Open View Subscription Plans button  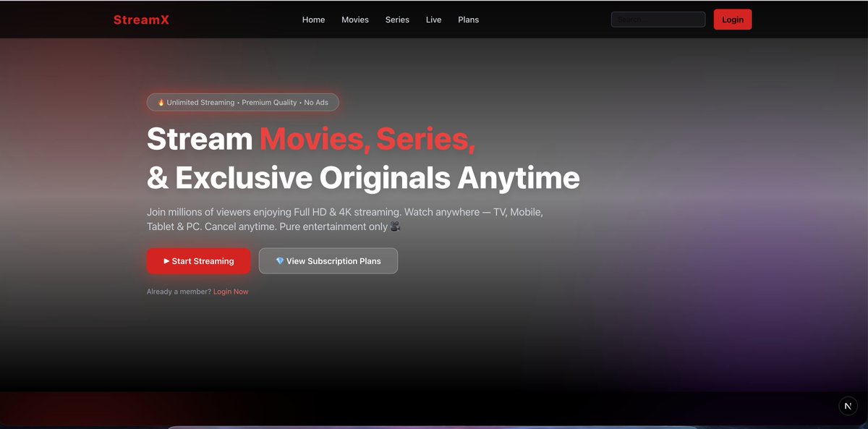[x=328, y=261]
